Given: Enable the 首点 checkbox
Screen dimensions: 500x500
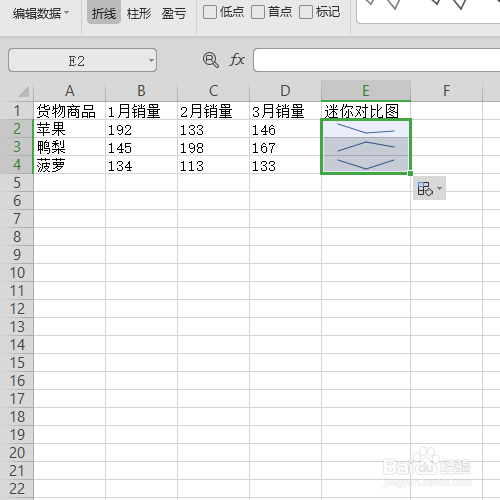Looking at the screenshot, I should [x=258, y=12].
